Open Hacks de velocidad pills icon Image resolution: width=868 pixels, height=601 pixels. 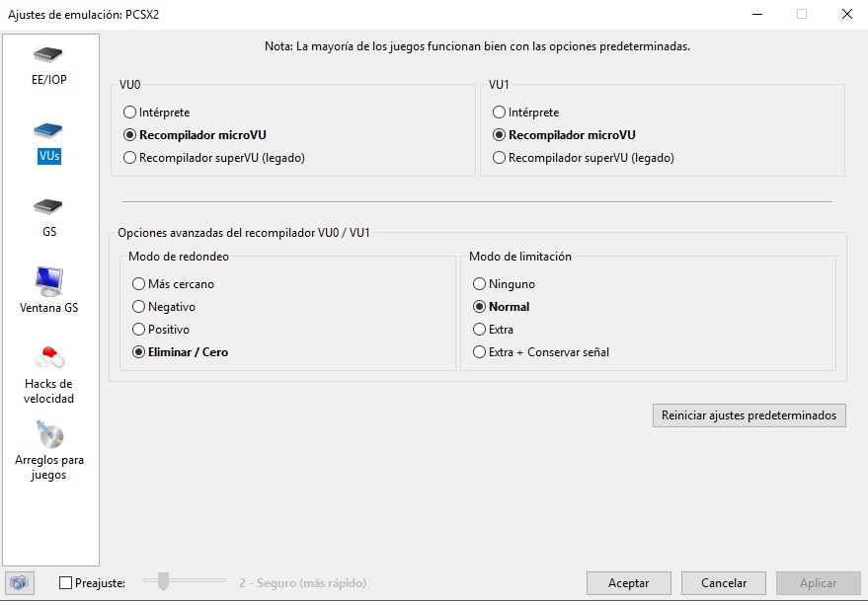point(49,358)
